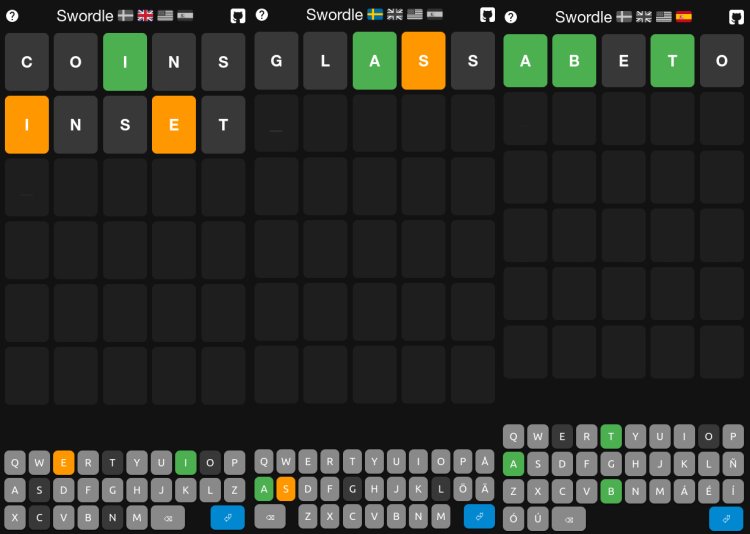Viewport: 750px width, 534px height.
Task: Tap the Ñ key on Spanish keyboard
Action: tap(733, 464)
